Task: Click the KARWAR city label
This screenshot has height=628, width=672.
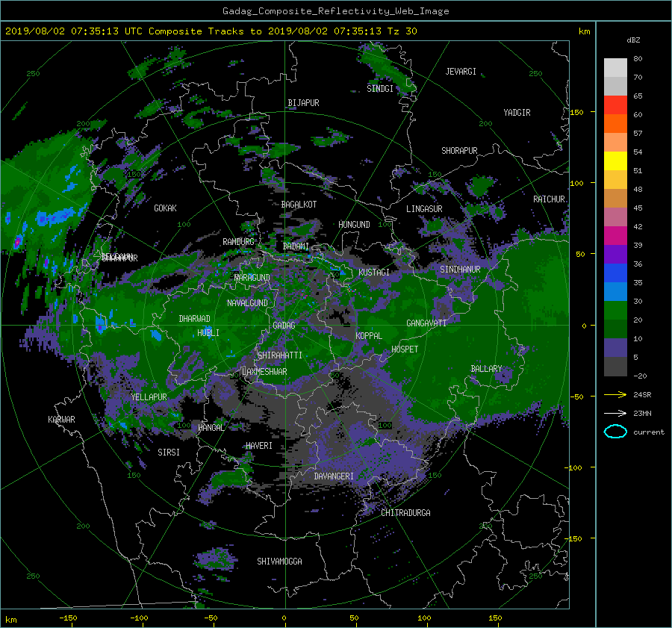Action: click(x=61, y=420)
